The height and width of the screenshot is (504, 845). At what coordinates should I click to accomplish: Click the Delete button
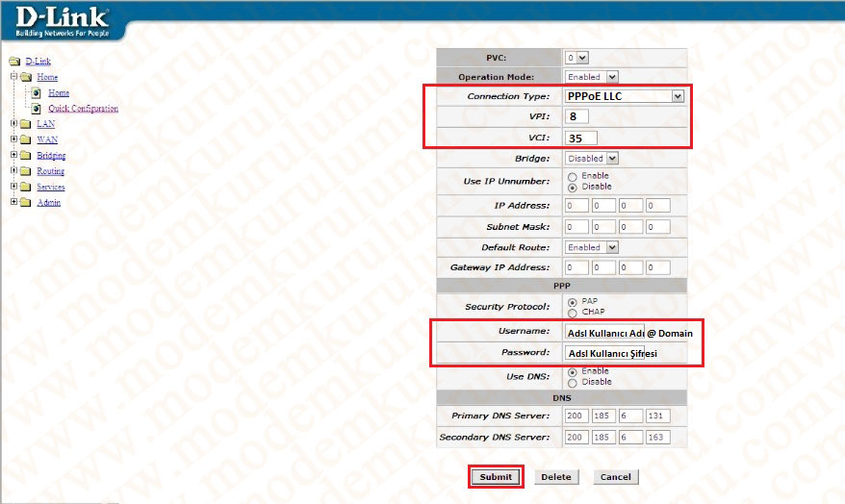click(x=556, y=476)
